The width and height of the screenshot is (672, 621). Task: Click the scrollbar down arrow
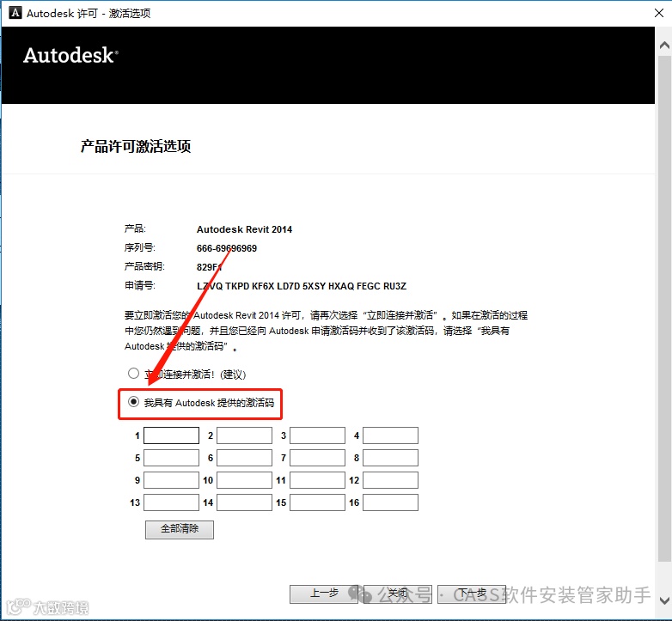[664, 600]
